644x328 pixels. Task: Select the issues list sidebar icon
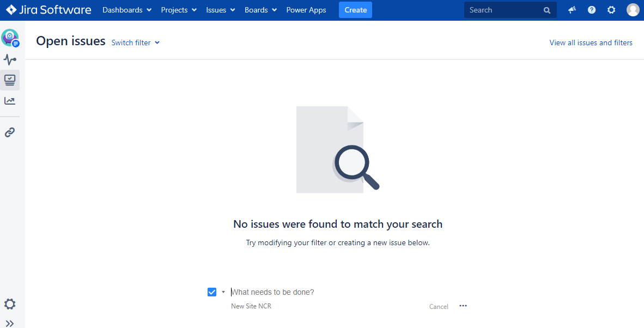click(x=10, y=80)
